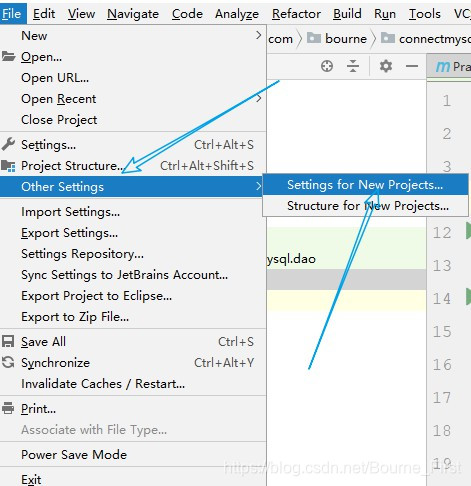
Task: Open the File menu
Action: [12, 14]
